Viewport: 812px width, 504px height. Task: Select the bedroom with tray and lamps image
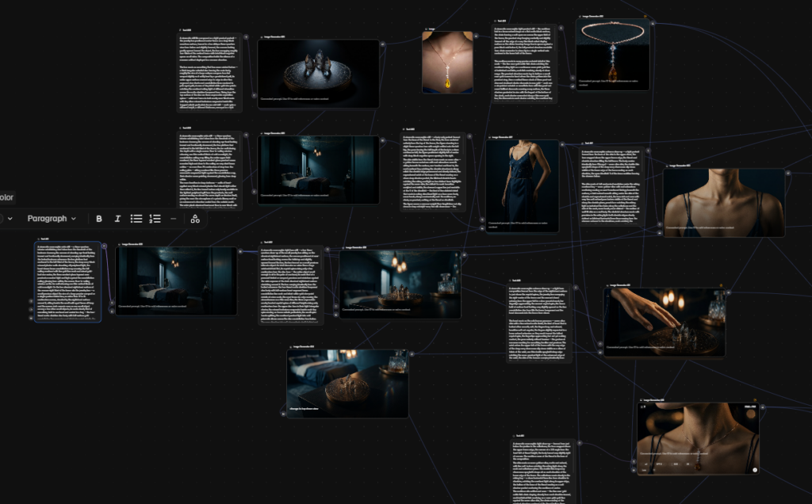coord(400,284)
